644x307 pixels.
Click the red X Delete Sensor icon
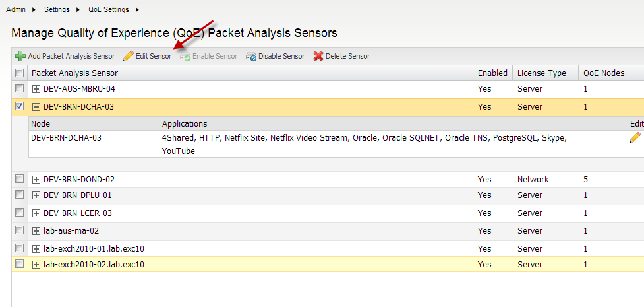[x=318, y=57]
